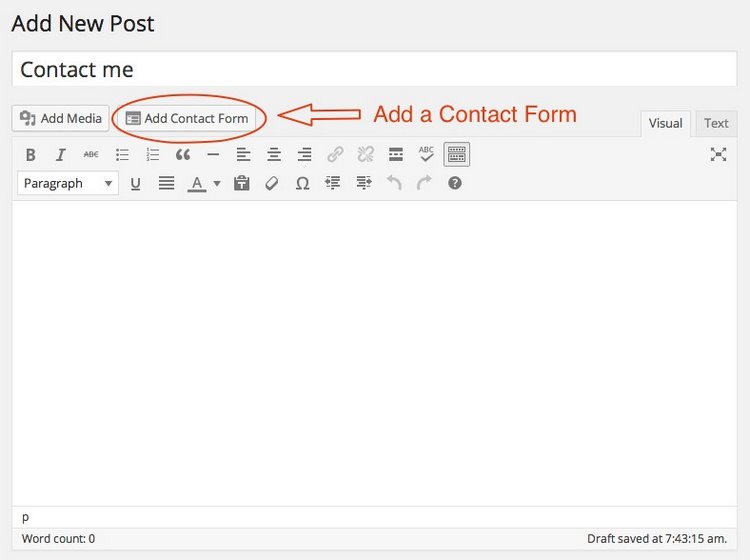The height and width of the screenshot is (560, 750).
Task: Open the keyboard shortcuts help
Action: point(455,184)
